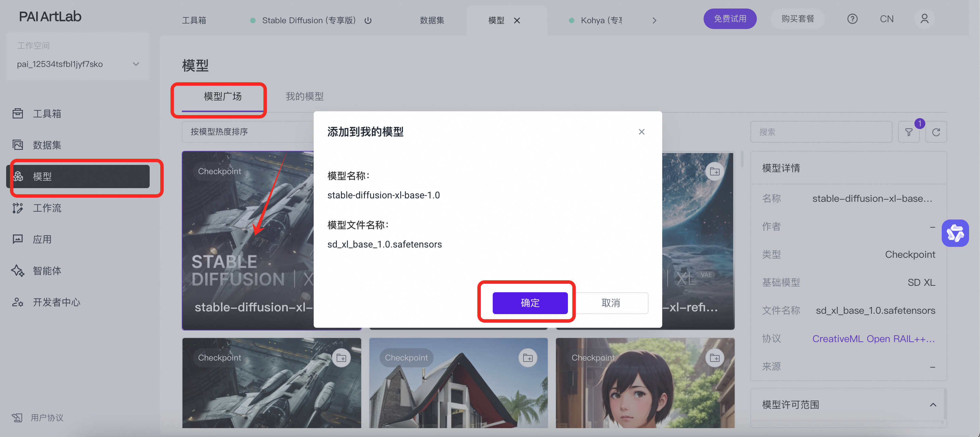Screen dimensions: 980x437
Task: Click the floating AI assistant icon
Action: click(955, 233)
